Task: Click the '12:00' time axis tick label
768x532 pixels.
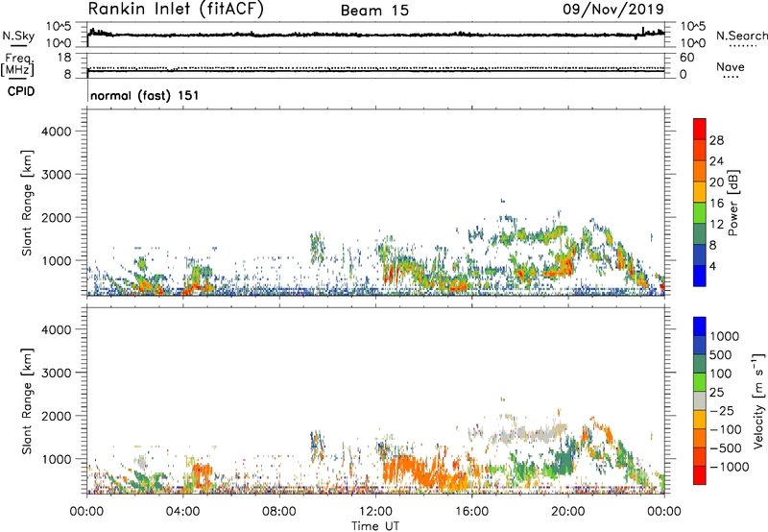Action: [375, 512]
